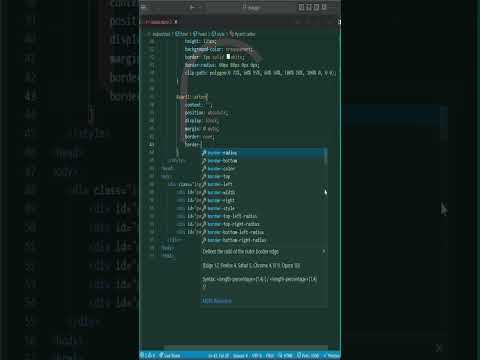480x360 pixels.
Task: Pick border-width from suggestions
Action: [263, 192]
